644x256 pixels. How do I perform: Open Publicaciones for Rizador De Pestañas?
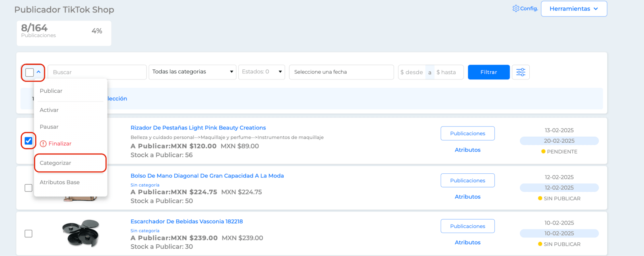(x=468, y=133)
